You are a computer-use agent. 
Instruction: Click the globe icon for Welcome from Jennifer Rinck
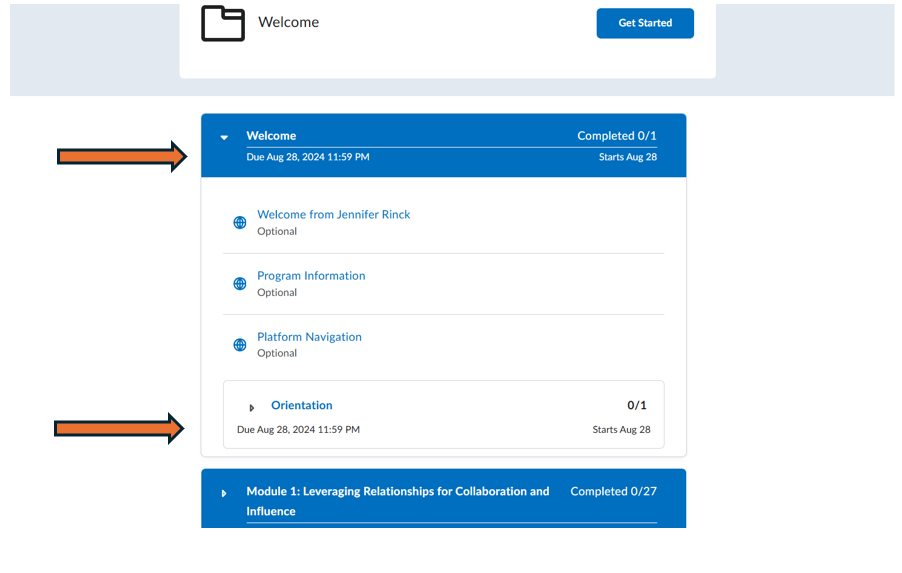click(240, 223)
